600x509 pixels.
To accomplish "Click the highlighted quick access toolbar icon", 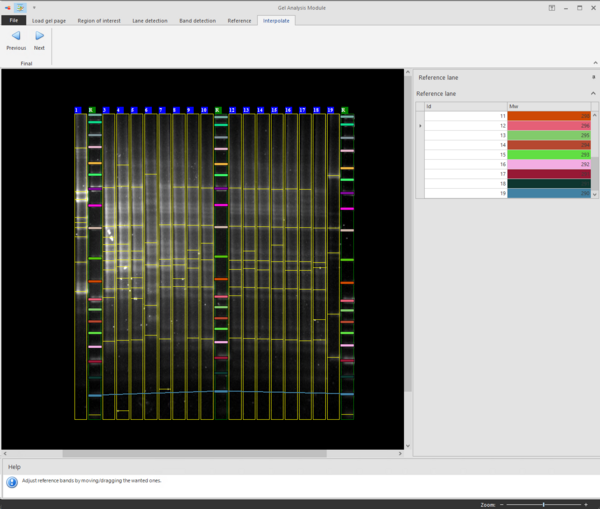I will point(19,6).
